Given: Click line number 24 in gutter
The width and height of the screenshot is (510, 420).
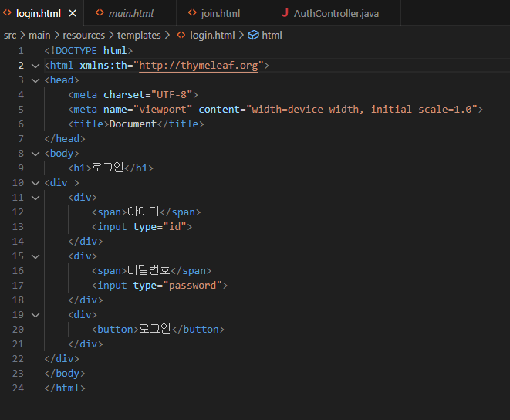Looking at the screenshot, I should pos(18,388).
